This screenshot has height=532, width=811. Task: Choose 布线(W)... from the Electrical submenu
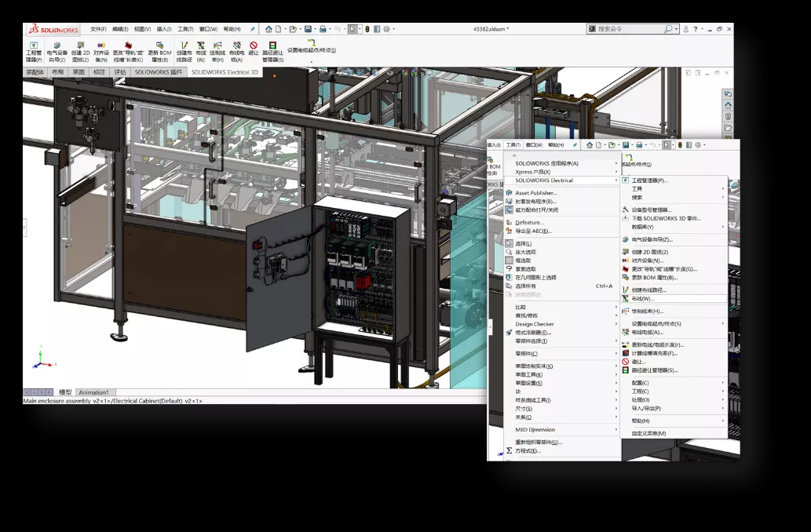642,298
